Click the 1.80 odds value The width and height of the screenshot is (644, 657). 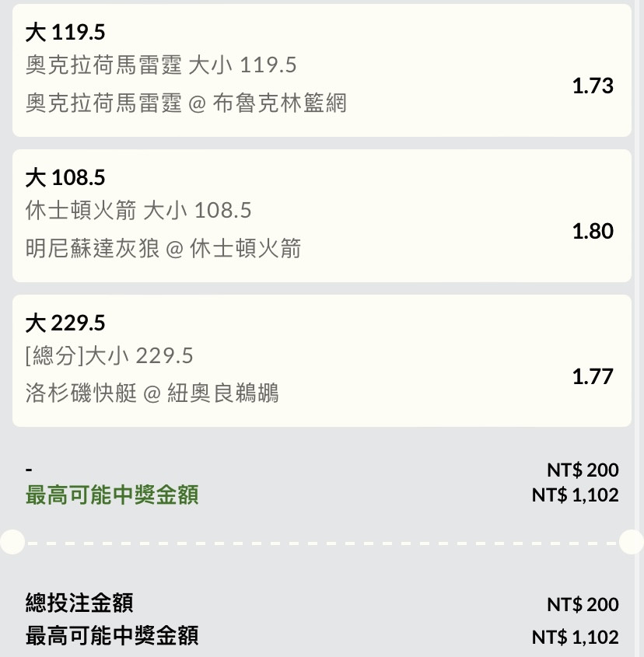(593, 231)
